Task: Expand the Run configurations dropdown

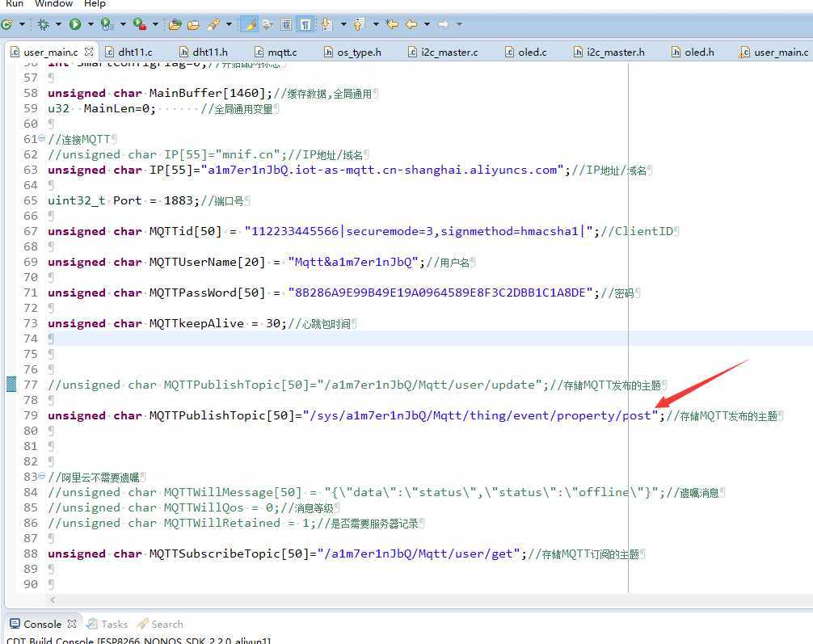Action: [x=91, y=24]
